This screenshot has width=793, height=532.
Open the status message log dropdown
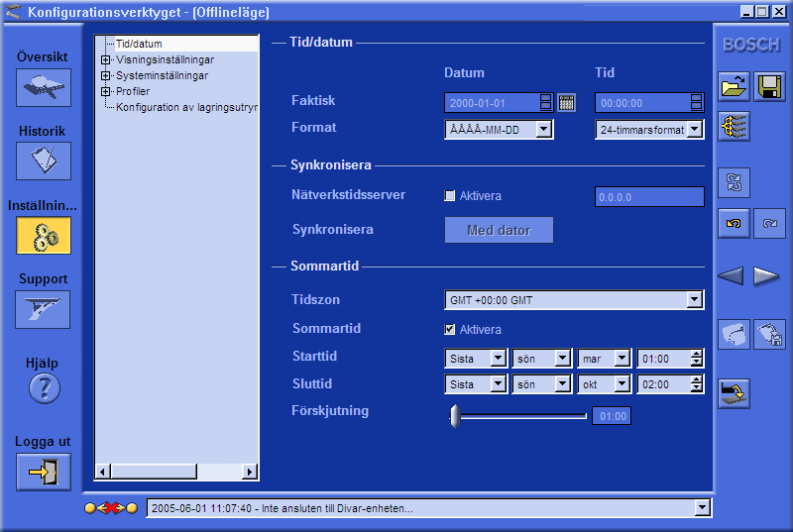(702, 508)
